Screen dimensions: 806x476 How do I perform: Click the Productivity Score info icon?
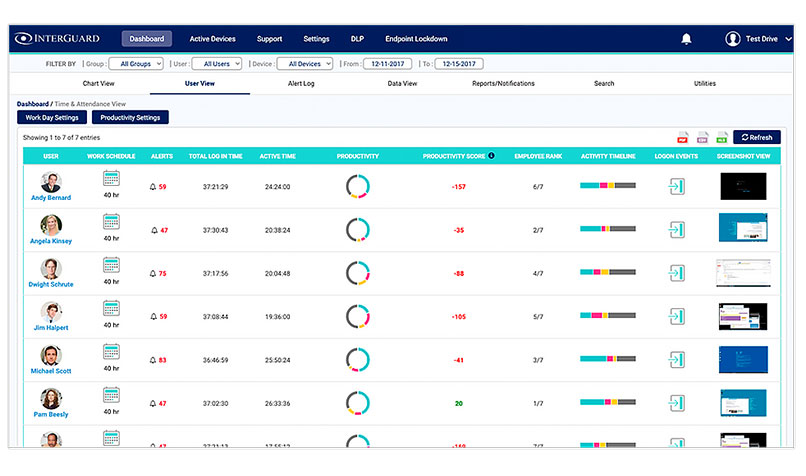click(490, 156)
